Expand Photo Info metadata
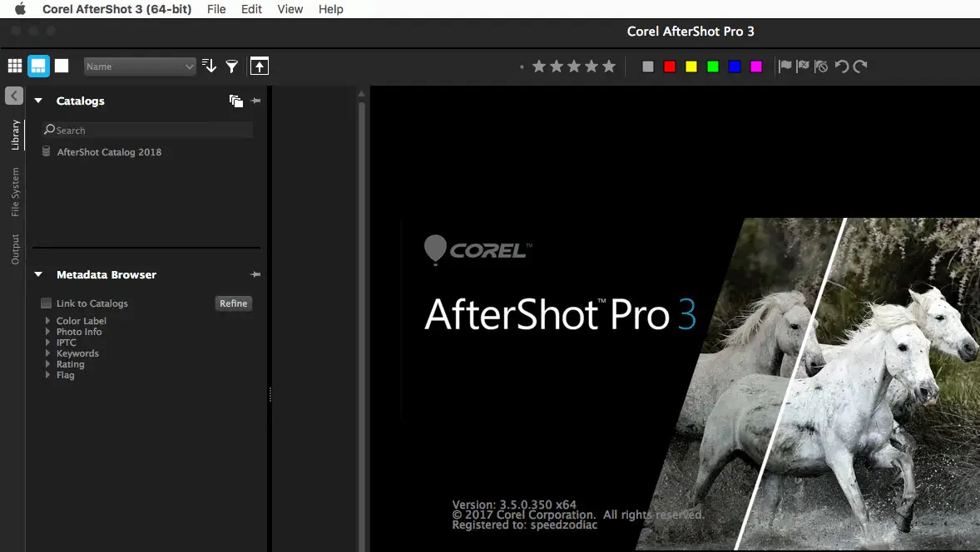This screenshot has width=980, height=552. (x=47, y=332)
